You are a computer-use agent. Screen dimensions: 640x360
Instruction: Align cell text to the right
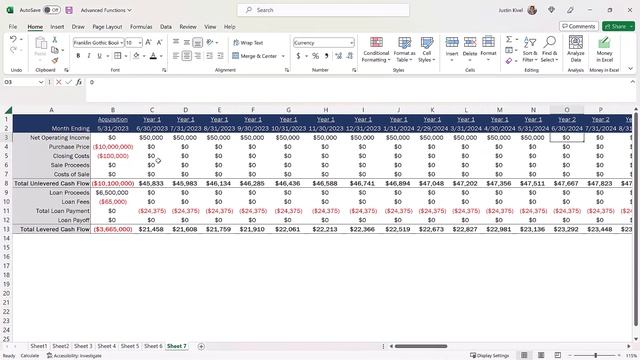tap(198, 56)
